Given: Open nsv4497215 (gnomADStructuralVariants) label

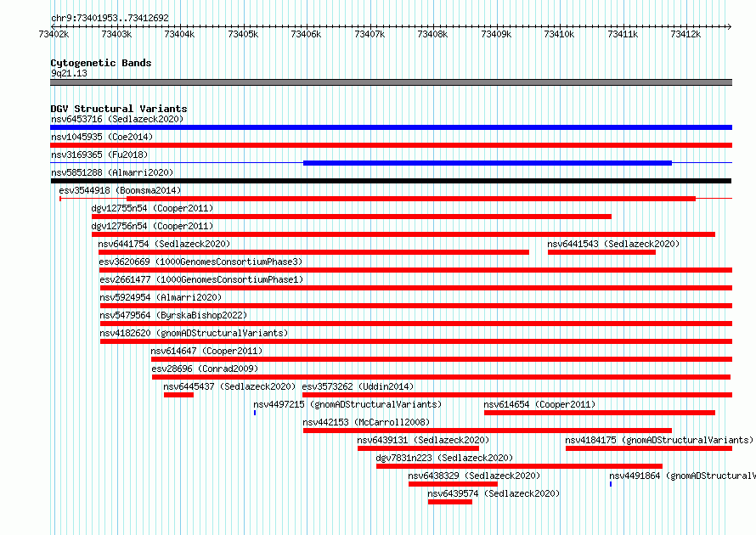Looking at the screenshot, I should click(347, 404).
